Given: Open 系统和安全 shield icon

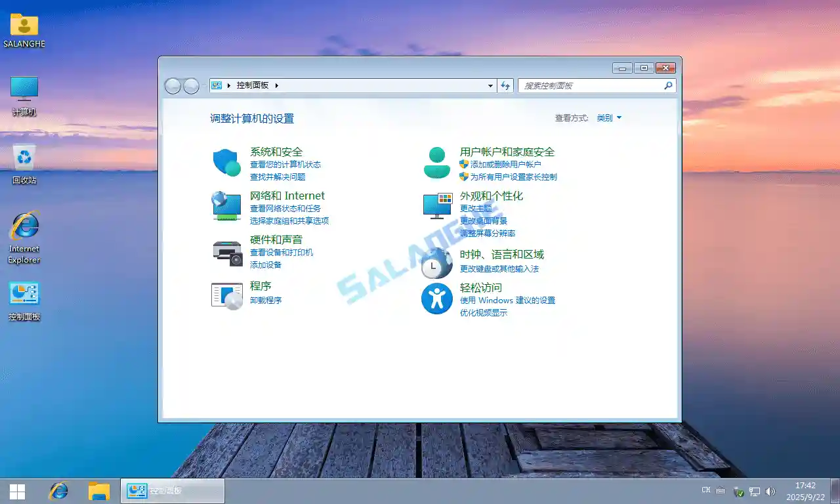Looking at the screenshot, I should 226,162.
